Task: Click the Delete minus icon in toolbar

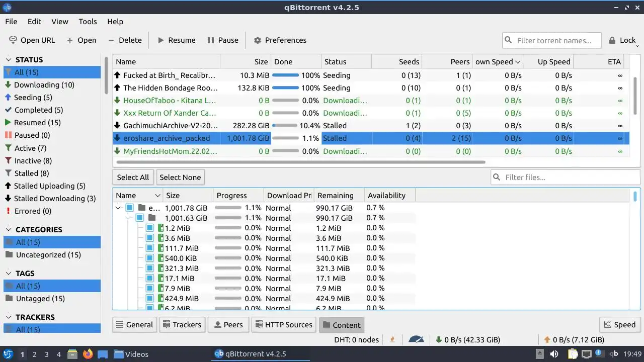Action: (x=111, y=40)
